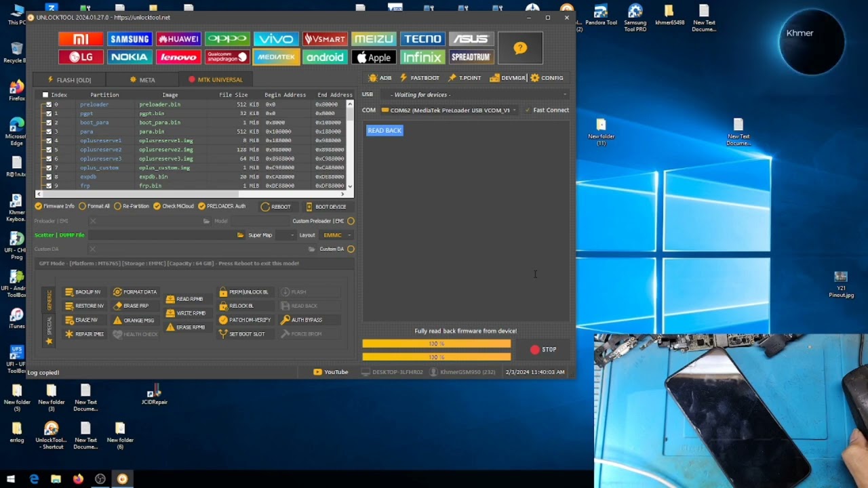Select the Vivo brand logo

click(276, 39)
